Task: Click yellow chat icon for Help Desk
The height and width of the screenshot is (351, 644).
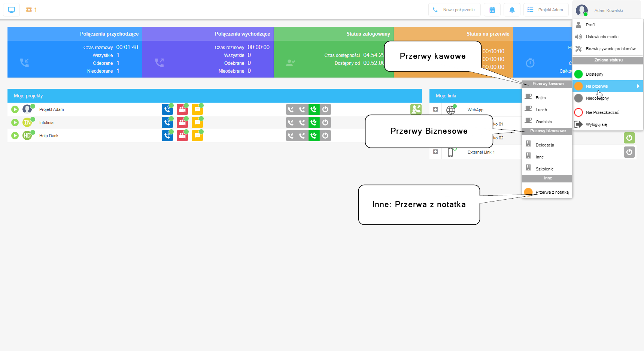Action: click(x=197, y=136)
